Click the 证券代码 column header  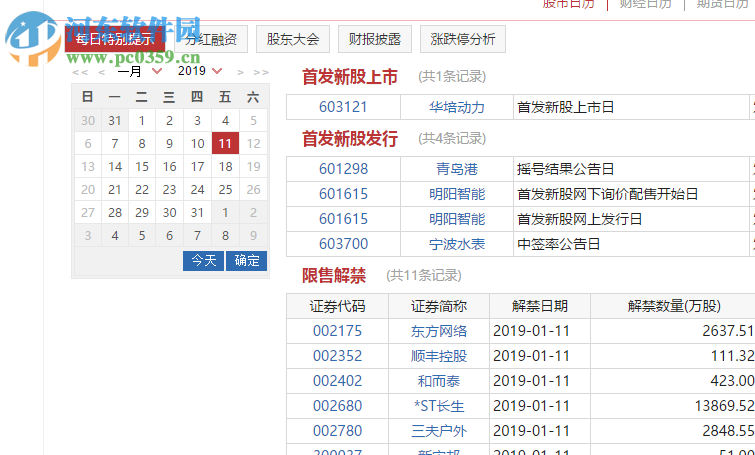[337, 306]
